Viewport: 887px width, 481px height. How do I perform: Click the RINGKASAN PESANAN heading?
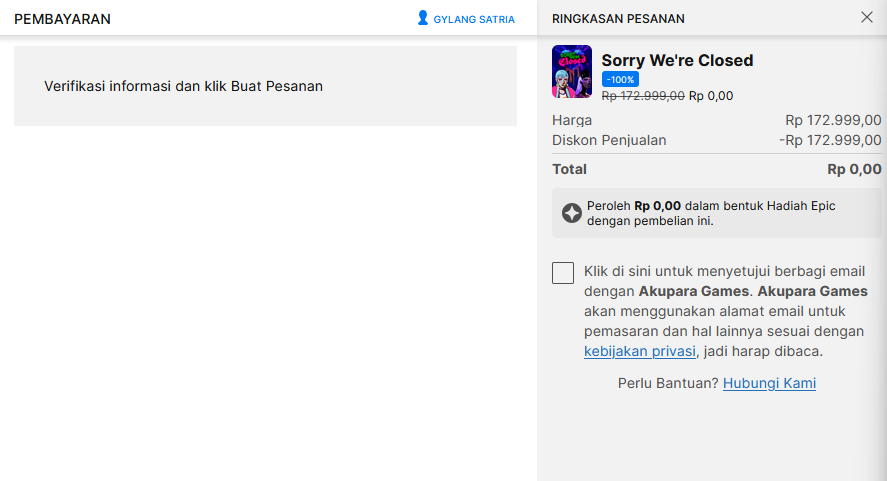pyautogui.click(x=618, y=19)
